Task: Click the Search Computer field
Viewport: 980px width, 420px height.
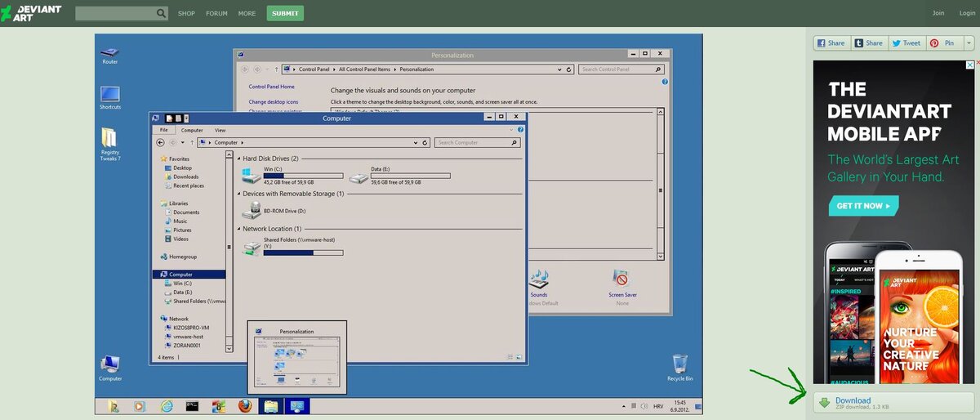Action: [479, 142]
